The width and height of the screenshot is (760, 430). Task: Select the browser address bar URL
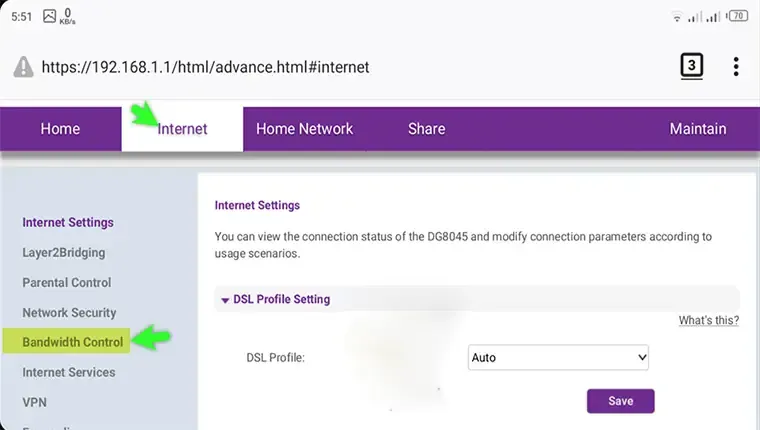[x=206, y=67]
